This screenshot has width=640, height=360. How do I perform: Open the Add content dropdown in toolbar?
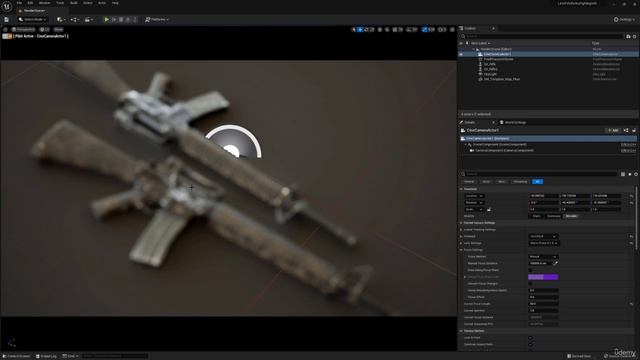pos(61,20)
